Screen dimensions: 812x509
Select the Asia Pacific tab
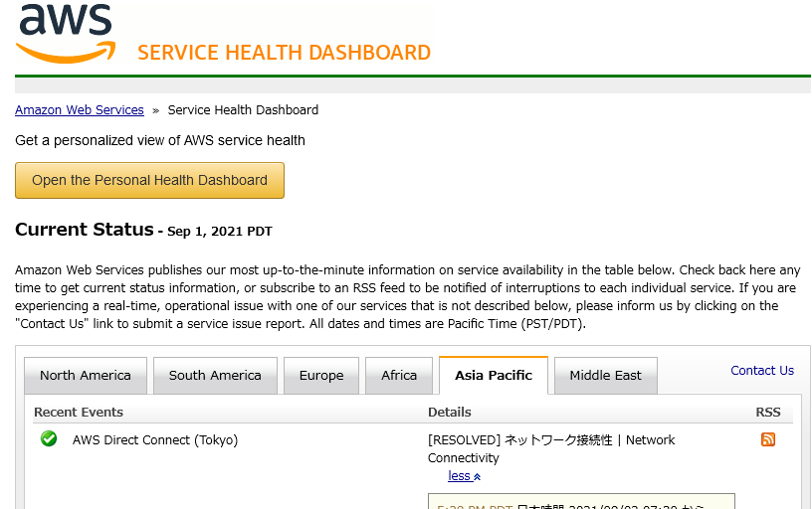494,376
